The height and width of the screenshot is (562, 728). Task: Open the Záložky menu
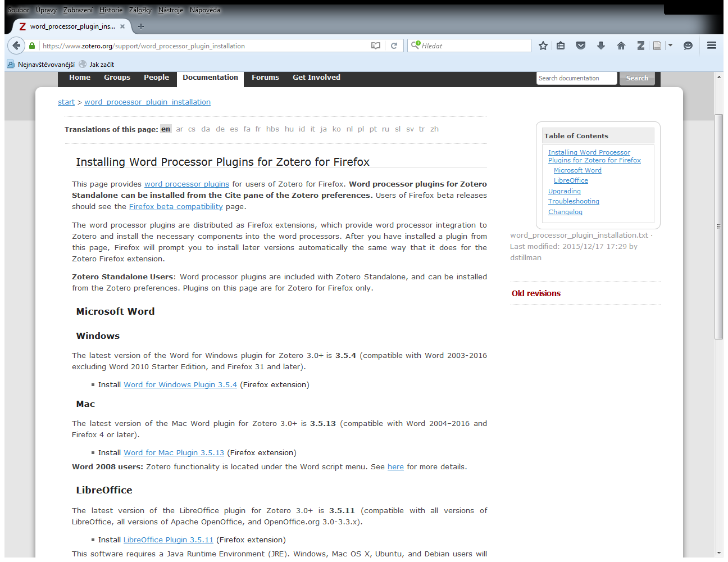point(140,10)
